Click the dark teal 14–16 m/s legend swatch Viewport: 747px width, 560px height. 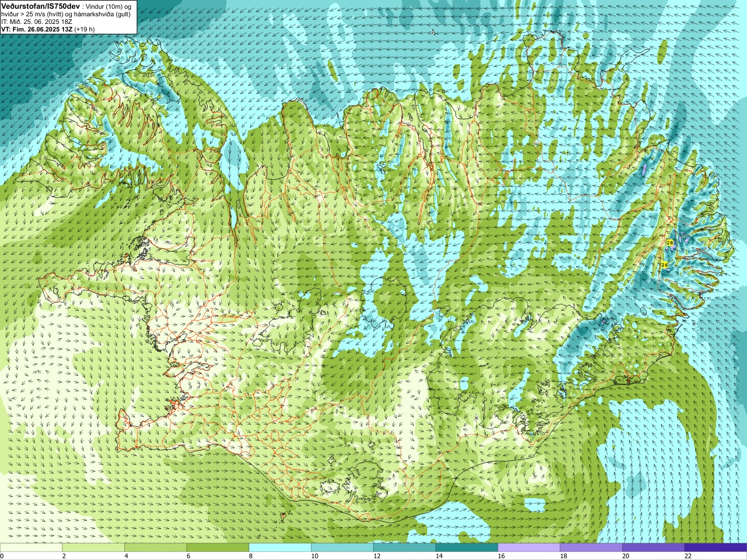467,547
